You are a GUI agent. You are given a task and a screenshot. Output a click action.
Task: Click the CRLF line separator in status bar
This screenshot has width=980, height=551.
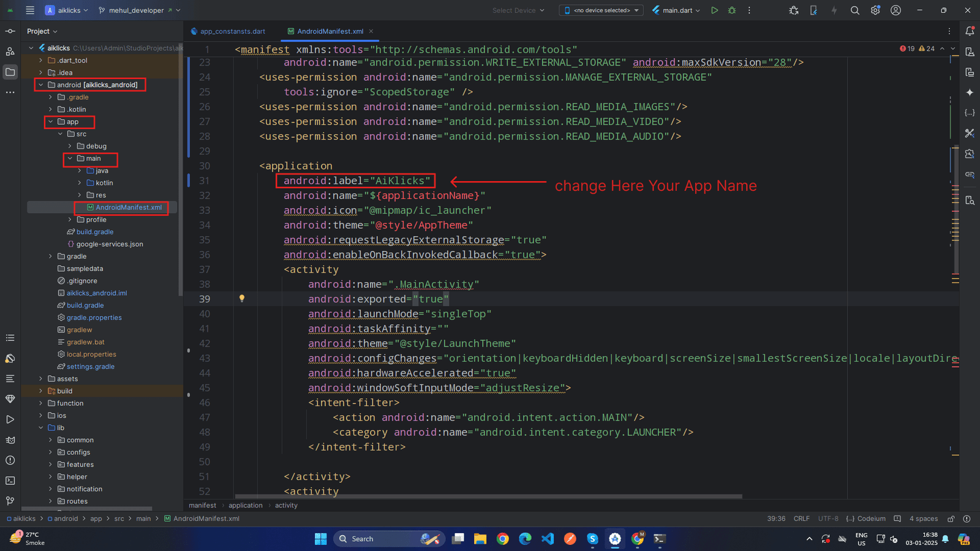(x=801, y=519)
